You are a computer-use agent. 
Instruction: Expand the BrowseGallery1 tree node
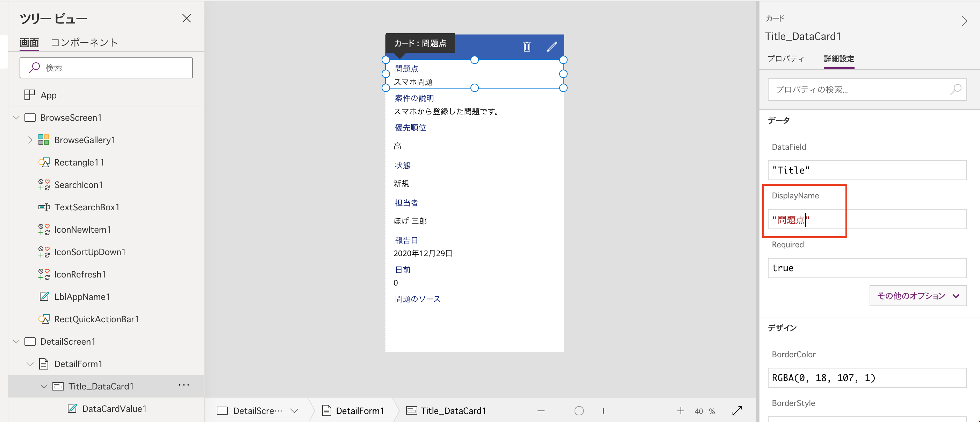[x=30, y=139]
